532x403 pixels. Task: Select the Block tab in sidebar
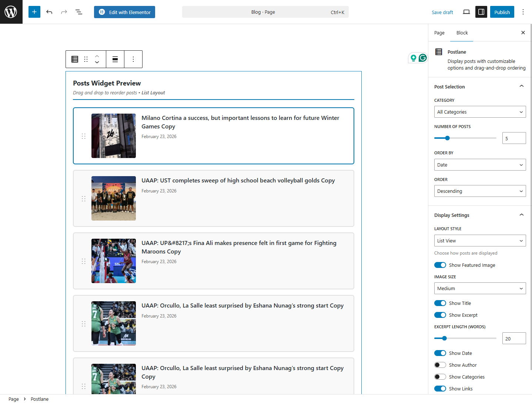[462, 33]
